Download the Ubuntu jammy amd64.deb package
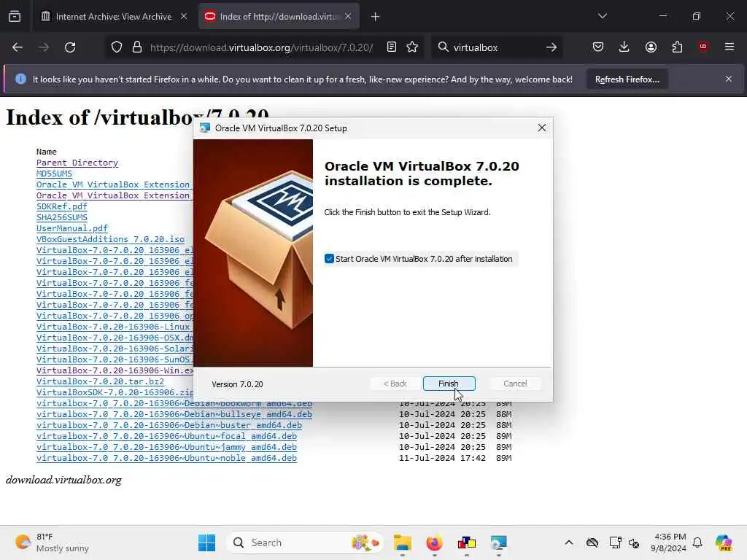Viewport: 747px width, 560px height. tap(167, 447)
